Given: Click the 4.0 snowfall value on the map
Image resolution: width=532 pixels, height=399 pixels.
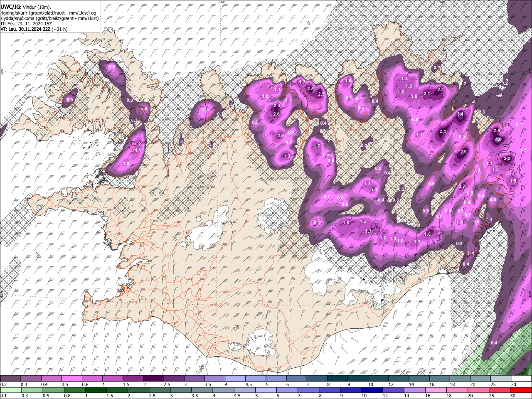Looking at the screenshot, I should tap(498, 140).
